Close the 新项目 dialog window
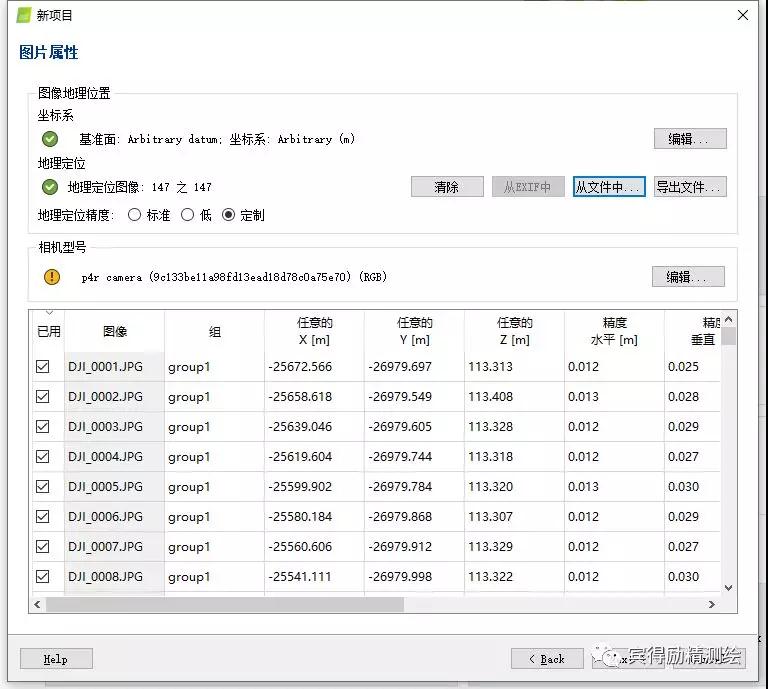The width and height of the screenshot is (768, 689). coord(743,15)
